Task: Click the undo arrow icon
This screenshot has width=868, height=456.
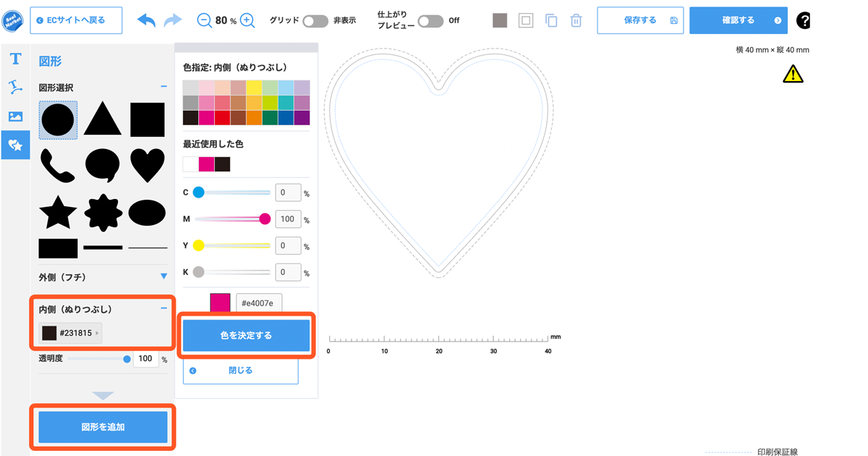Action: point(146,20)
